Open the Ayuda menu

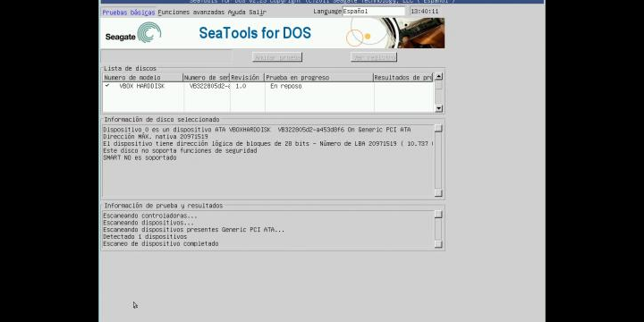(x=236, y=13)
